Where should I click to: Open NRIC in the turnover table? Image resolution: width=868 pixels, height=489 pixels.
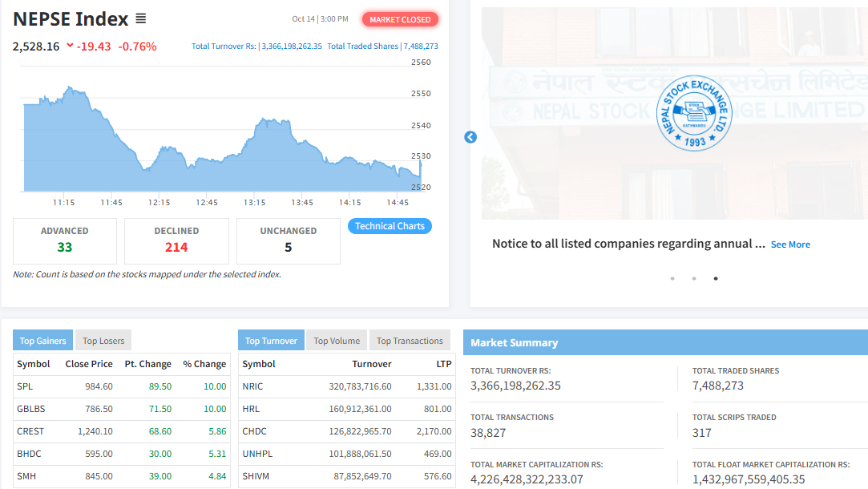point(253,386)
